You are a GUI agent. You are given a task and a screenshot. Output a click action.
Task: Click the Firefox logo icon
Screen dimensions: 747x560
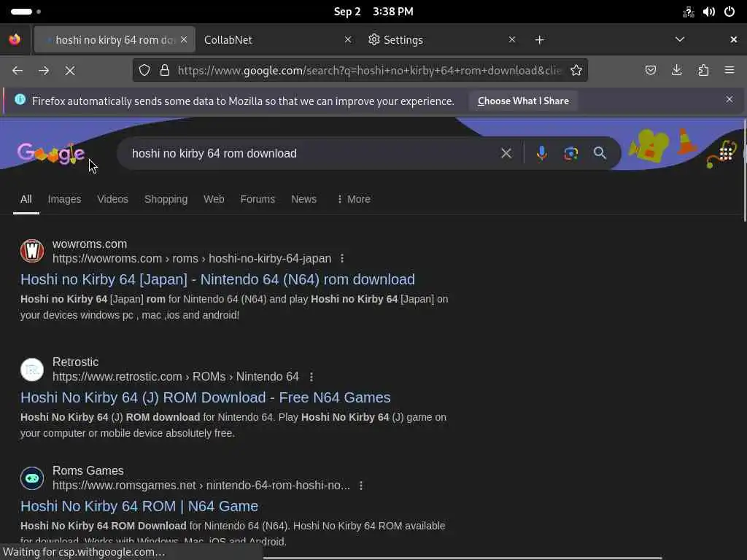pos(15,39)
